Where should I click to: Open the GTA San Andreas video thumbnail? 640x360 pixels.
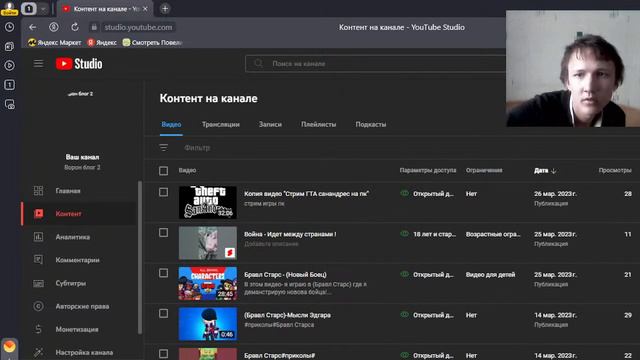(x=207, y=202)
